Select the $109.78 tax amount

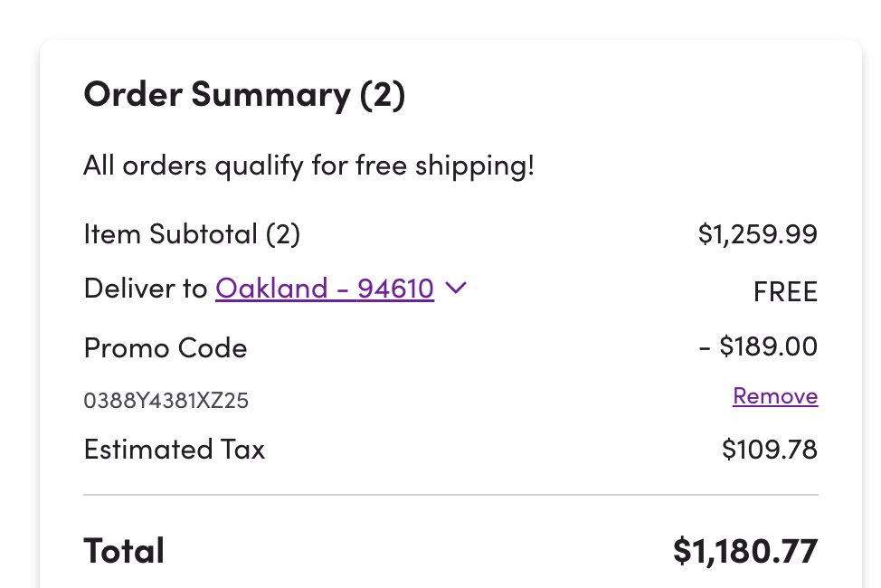coord(770,450)
